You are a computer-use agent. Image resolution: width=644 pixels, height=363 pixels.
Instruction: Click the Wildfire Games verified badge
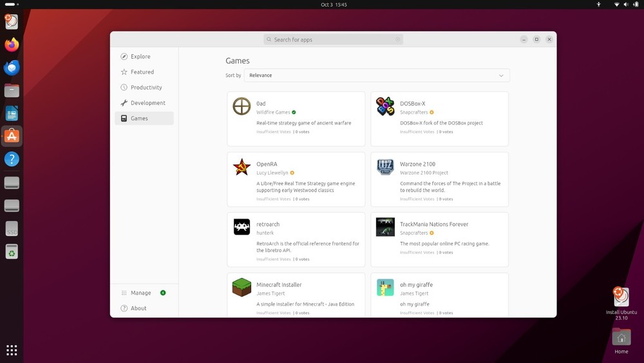(294, 112)
